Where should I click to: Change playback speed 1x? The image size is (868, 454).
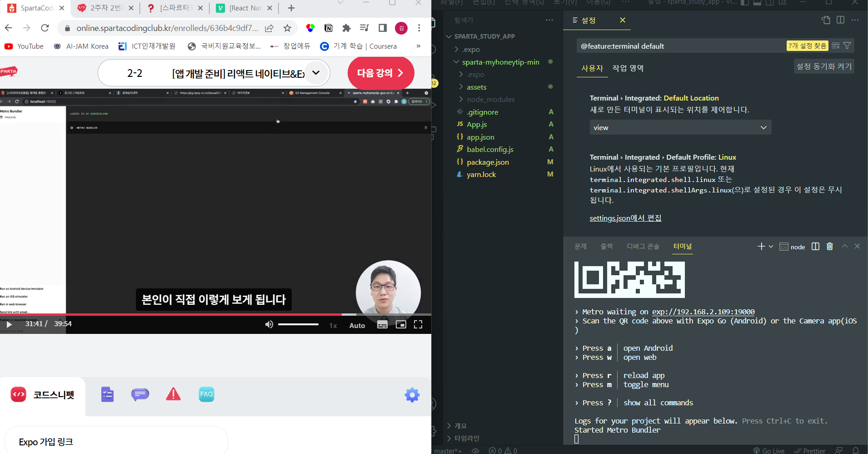[x=333, y=325]
